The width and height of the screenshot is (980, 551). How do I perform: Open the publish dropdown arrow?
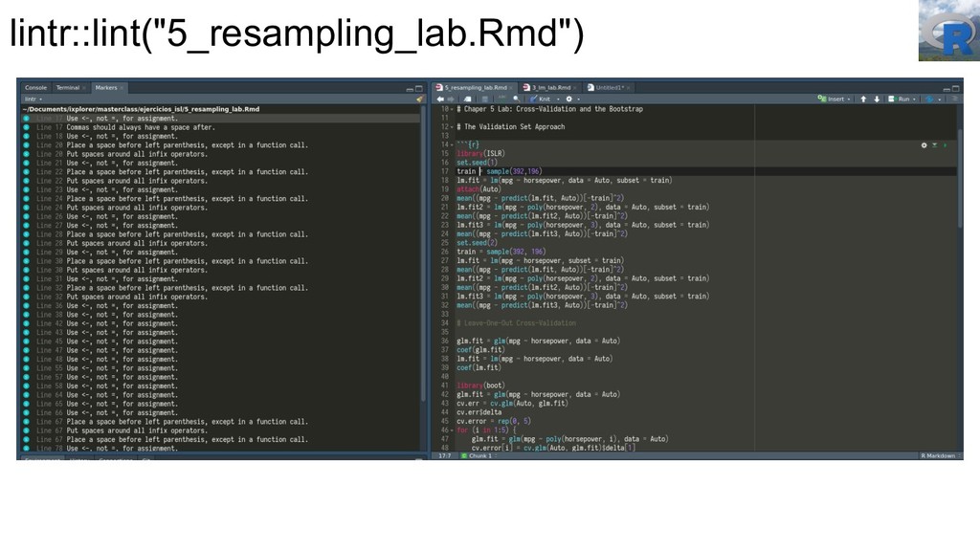click(940, 99)
